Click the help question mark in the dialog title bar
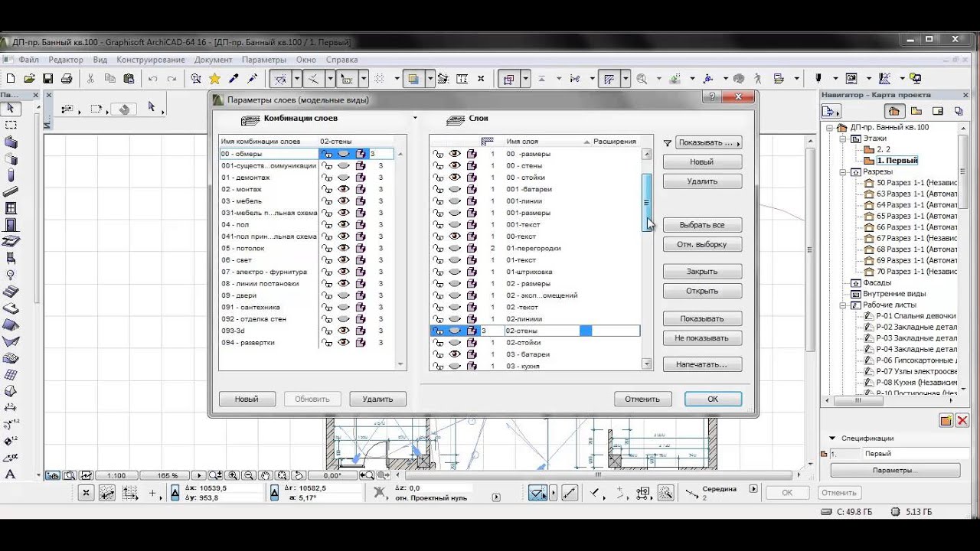 tap(712, 97)
